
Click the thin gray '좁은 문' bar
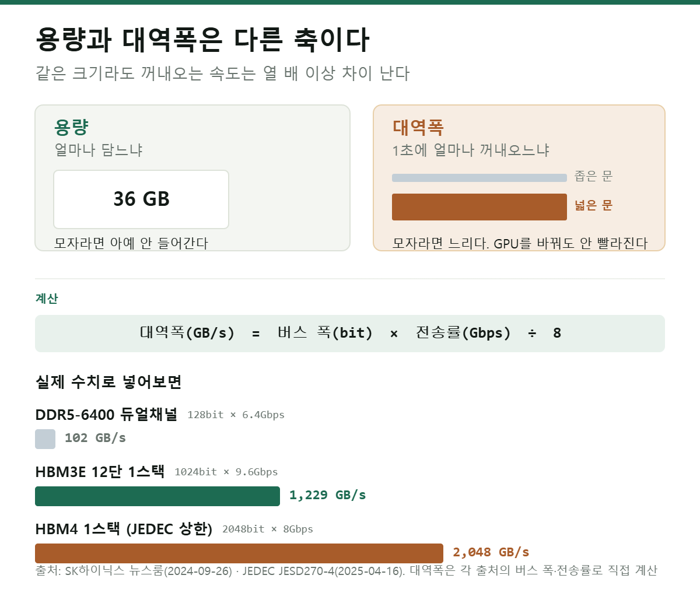(x=480, y=178)
